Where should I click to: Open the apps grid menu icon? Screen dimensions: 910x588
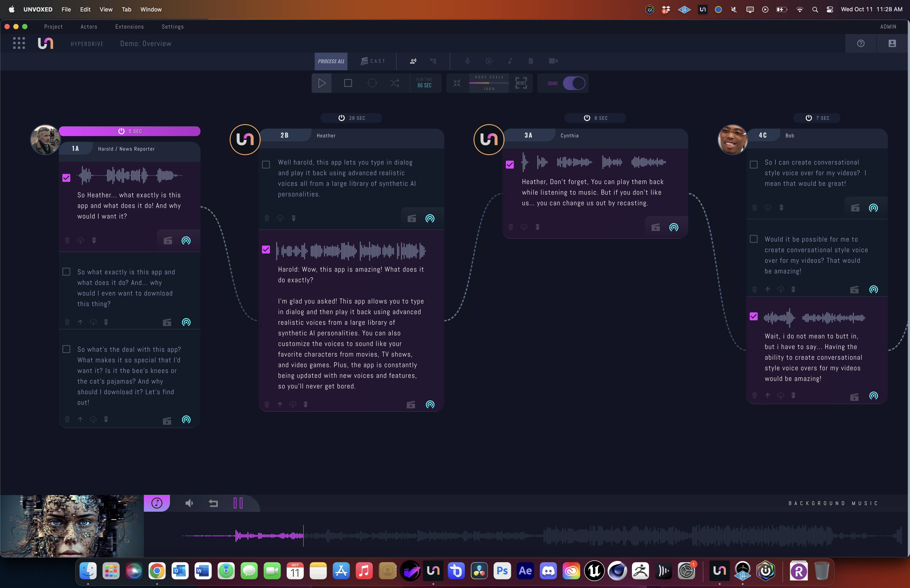pyautogui.click(x=19, y=43)
